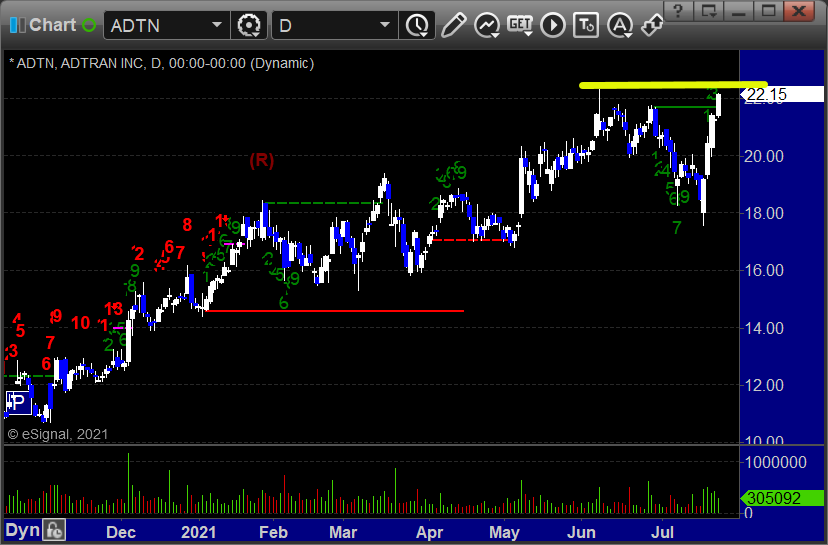Open the window options dropdown icon
The image size is (828, 545).
[x=708, y=11]
